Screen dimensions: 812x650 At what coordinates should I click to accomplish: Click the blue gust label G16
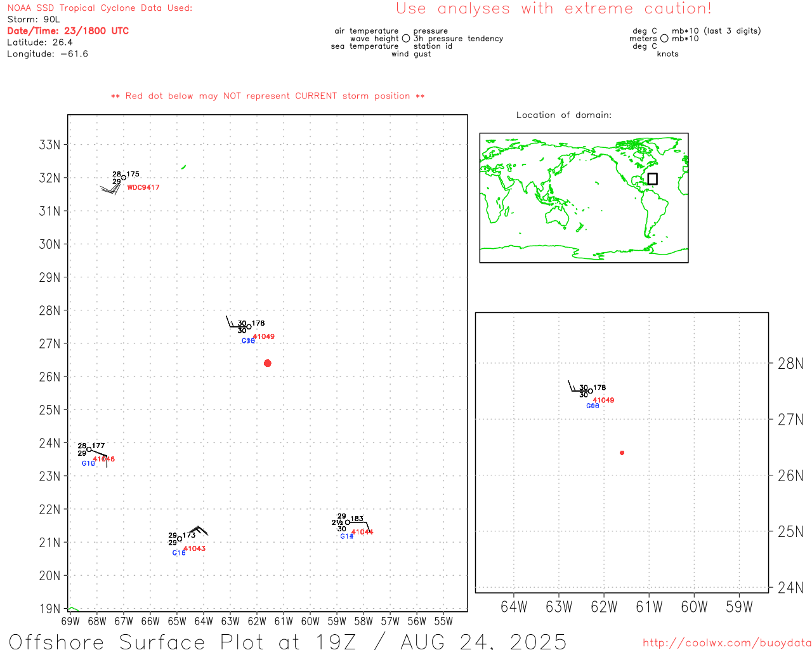179,553
